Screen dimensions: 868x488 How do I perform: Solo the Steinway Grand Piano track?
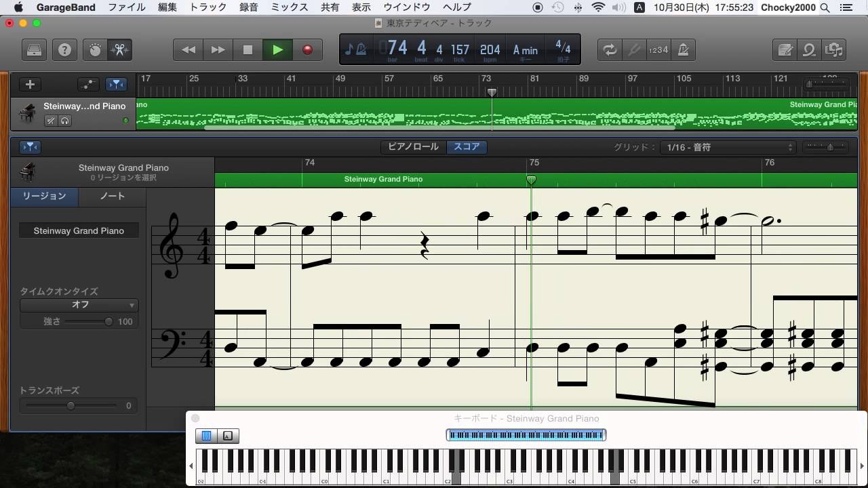click(x=65, y=121)
